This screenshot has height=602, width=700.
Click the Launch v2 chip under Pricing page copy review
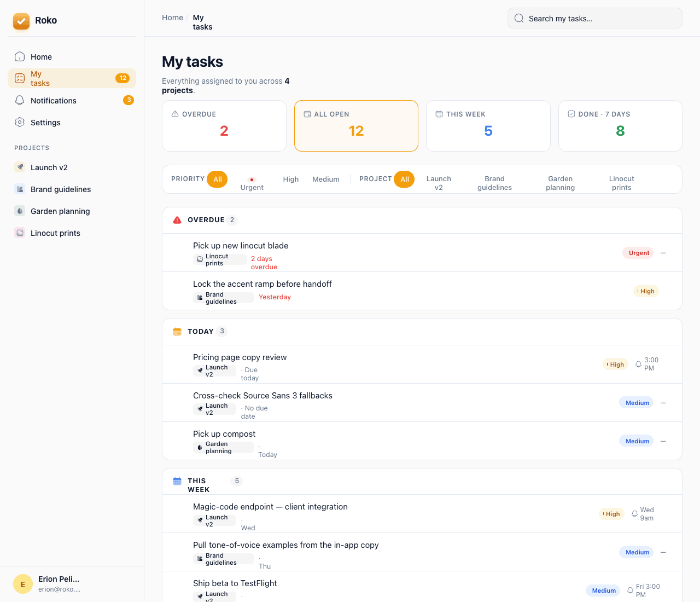[x=214, y=371]
